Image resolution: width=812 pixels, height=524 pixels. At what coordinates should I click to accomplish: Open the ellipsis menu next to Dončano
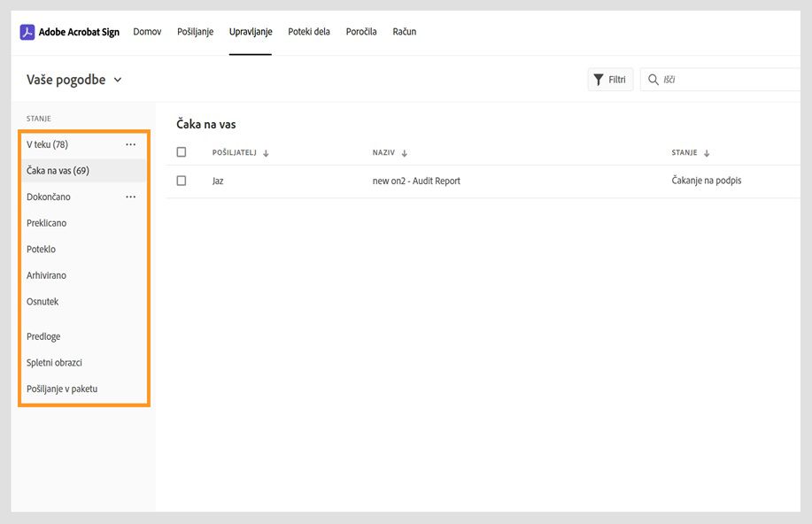click(130, 196)
